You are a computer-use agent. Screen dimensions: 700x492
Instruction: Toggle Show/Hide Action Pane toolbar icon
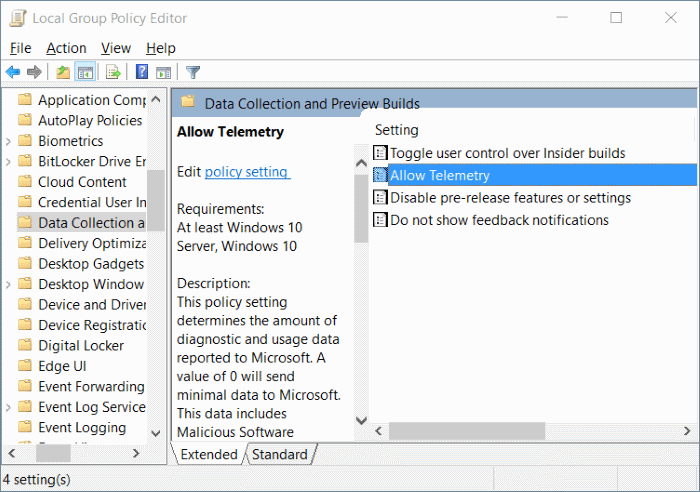click(163, 72)
